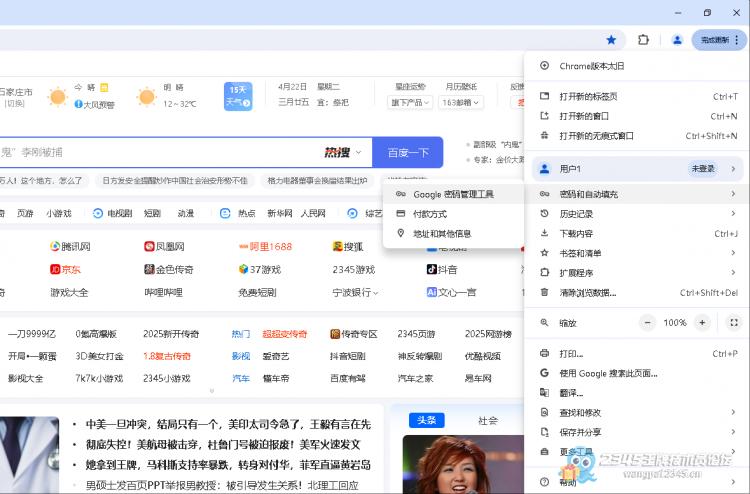
Task: Expand the 查找和修改 submenu arrow
Action: point(733,412)
